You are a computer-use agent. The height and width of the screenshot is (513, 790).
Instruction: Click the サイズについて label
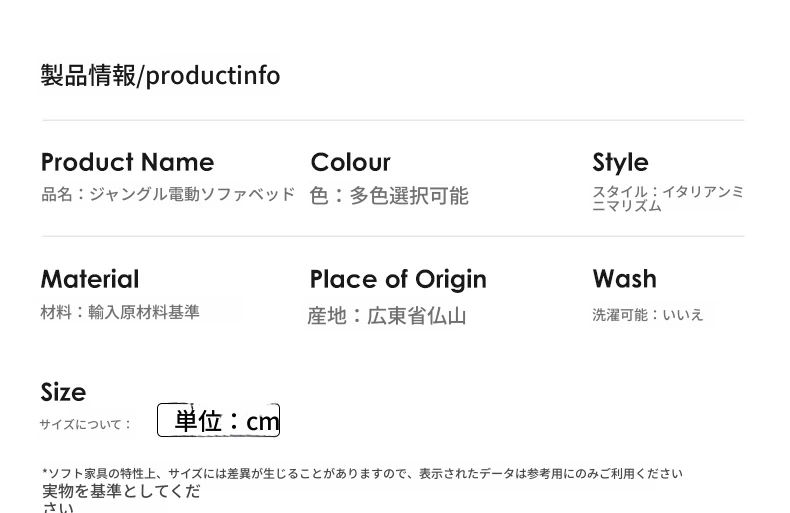85,425
